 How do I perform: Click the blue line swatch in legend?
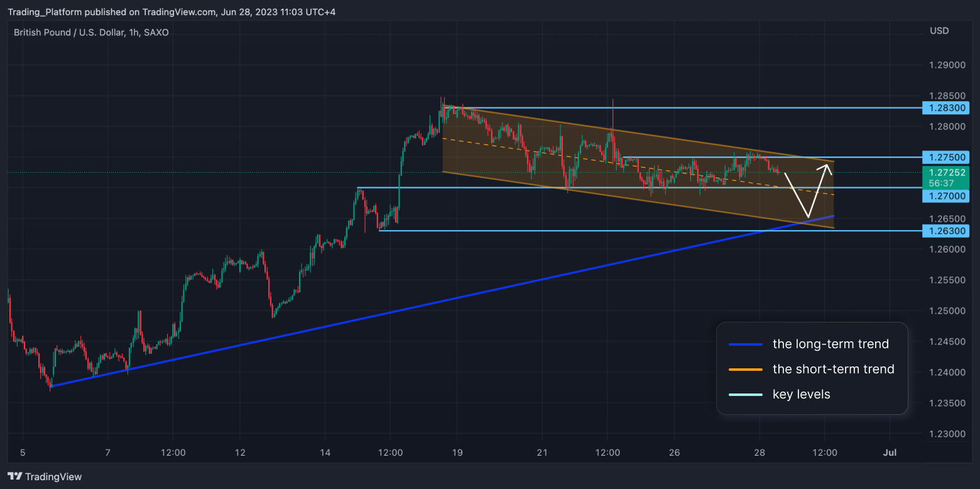[x=746, y=344]
